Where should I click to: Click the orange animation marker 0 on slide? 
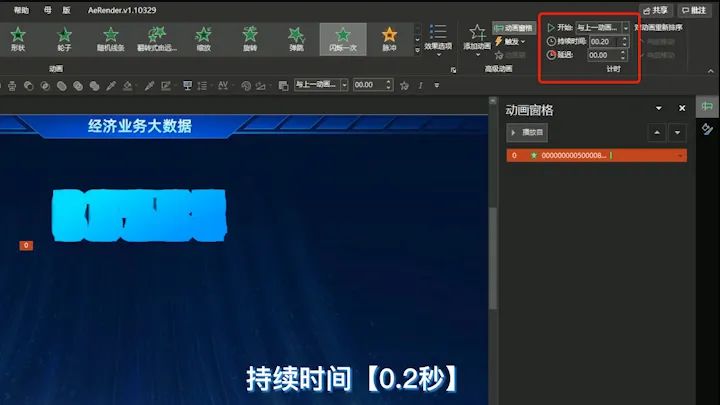point(26,246)
